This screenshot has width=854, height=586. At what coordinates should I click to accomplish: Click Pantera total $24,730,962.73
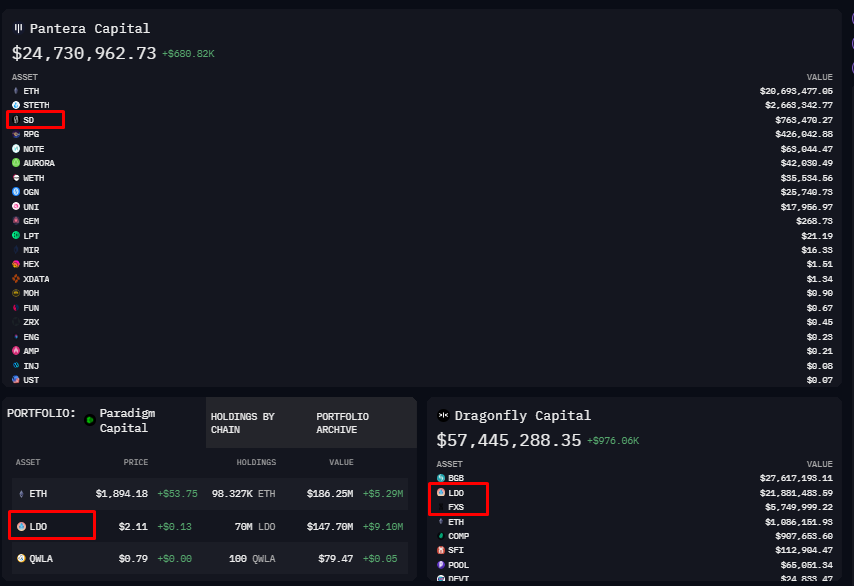pyautogui.click(x=84, y=53)
